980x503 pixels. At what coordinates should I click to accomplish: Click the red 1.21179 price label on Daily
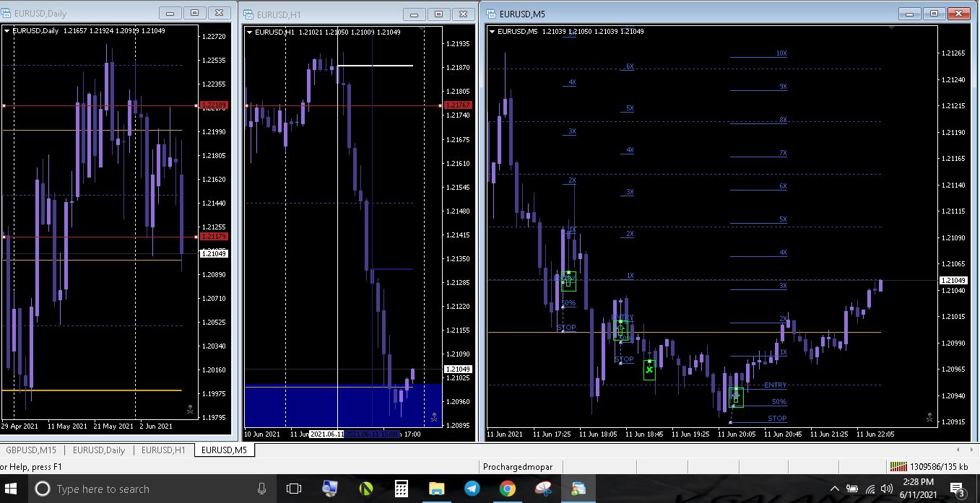[214, 236]
